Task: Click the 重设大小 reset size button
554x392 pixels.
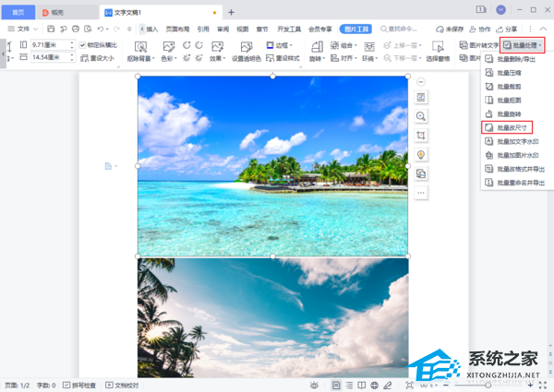Action: point(98,58)
